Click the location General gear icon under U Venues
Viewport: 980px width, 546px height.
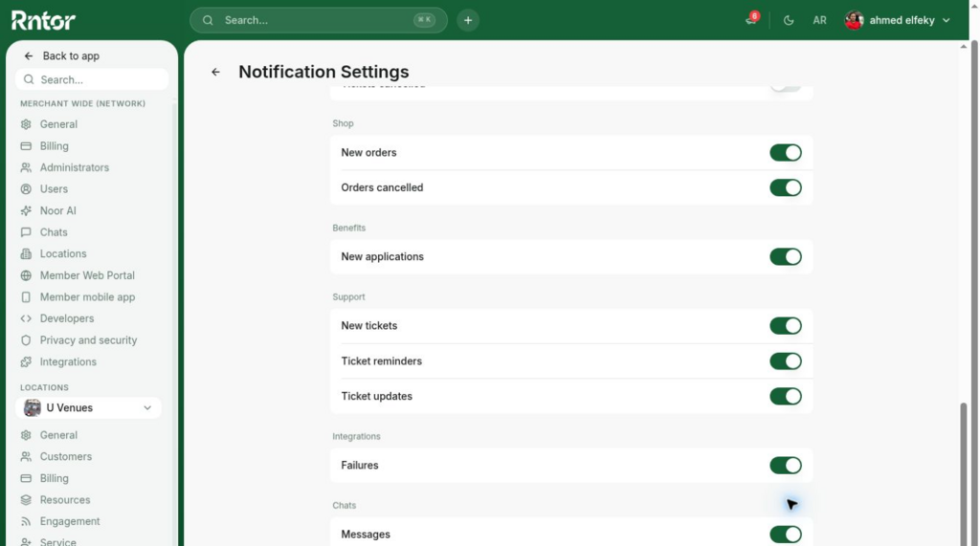point(26,435)
